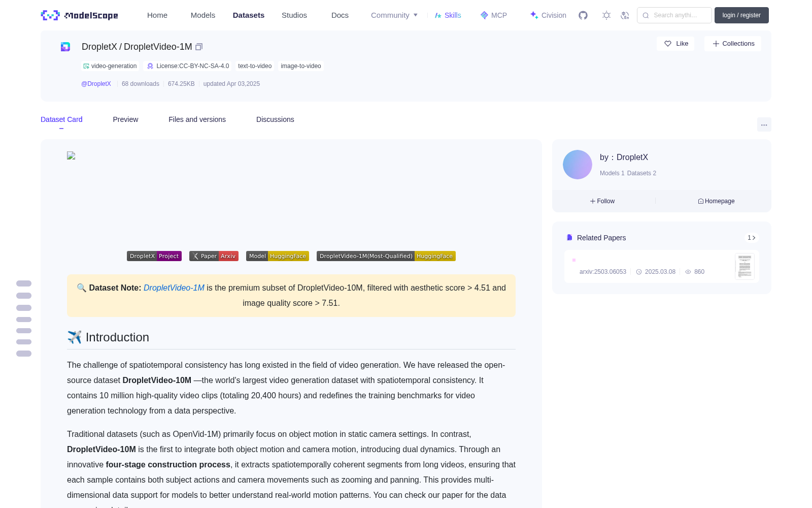Click the "674.25KB" size text
The width and height of the screenshot is (812, 508).
[181, 84]
